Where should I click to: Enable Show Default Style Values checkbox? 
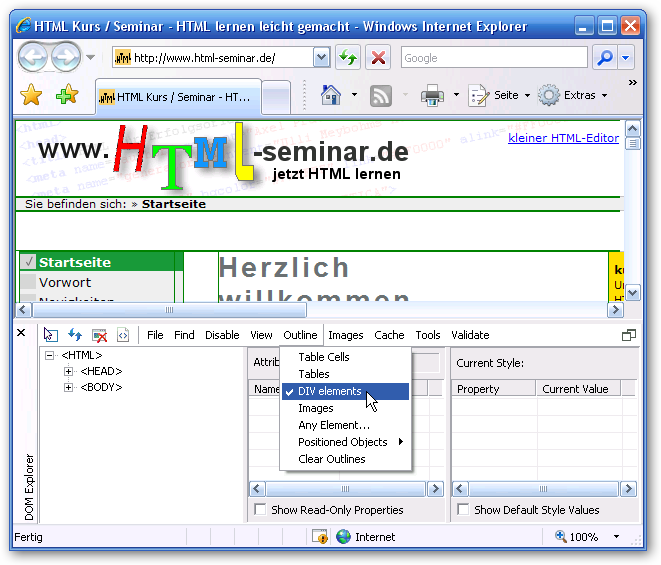[x=463, y=509]
